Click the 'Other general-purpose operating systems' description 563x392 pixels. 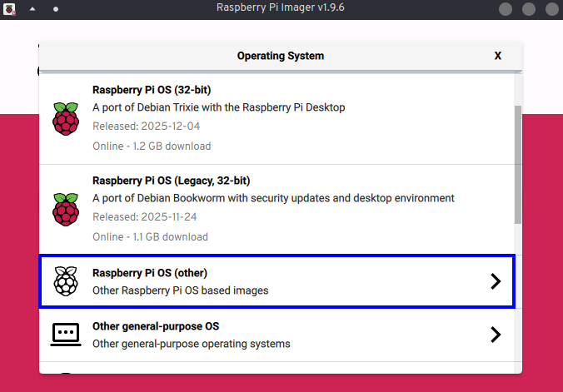(x=191, y=344)
